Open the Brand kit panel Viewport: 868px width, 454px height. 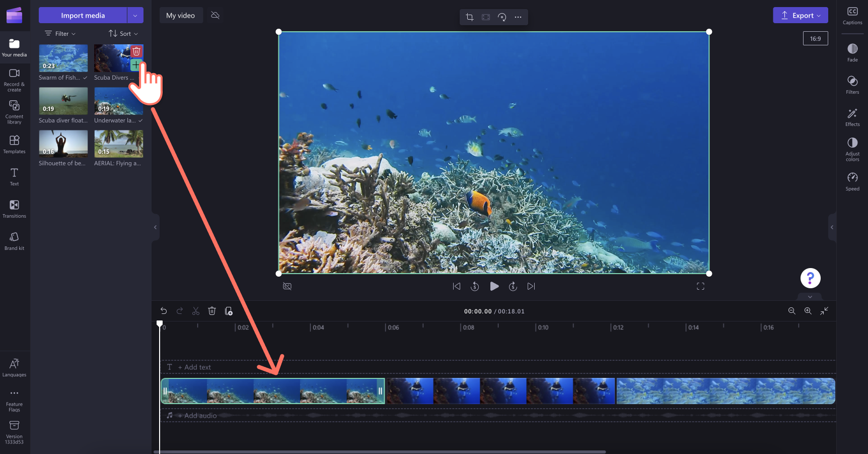pos(14,241)
